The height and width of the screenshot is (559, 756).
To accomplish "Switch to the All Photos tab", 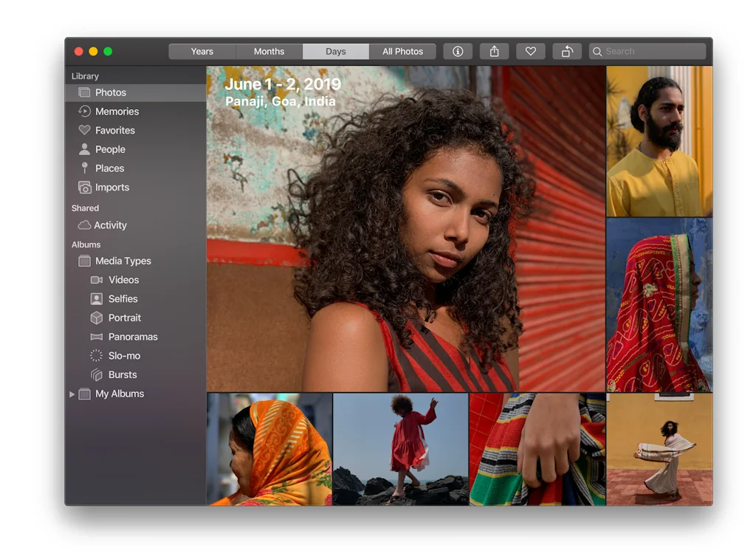I will pos(403,51).
